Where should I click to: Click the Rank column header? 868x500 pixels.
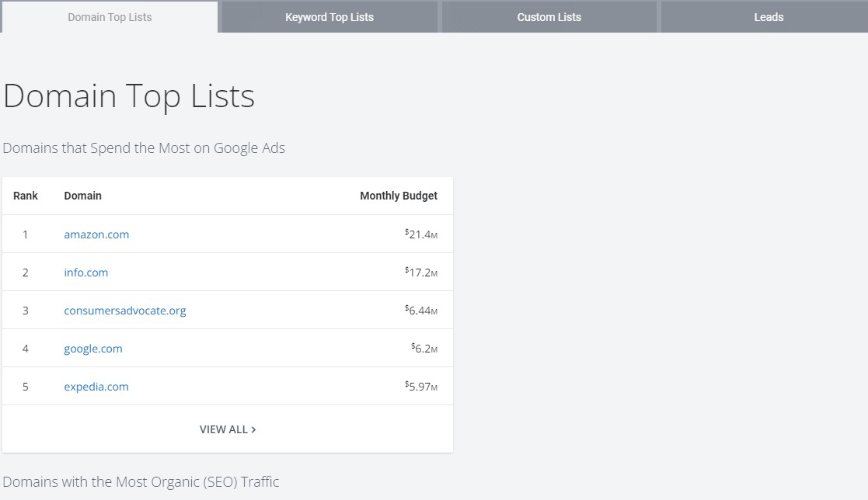coord(26,196)
